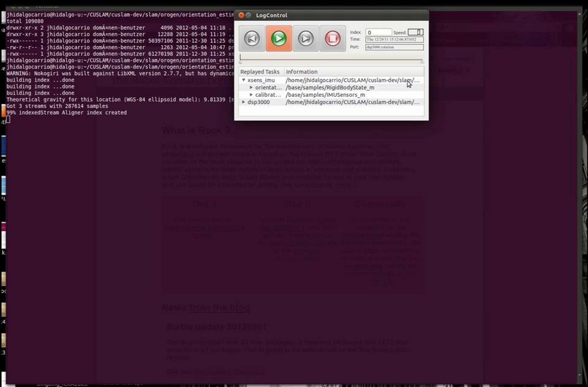
Task: Click inside the Index input field
Action: tap(378, 32)
